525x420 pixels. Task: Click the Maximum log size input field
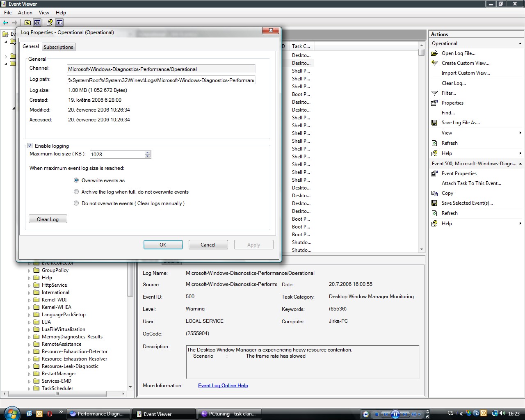(x=117, y=154)
